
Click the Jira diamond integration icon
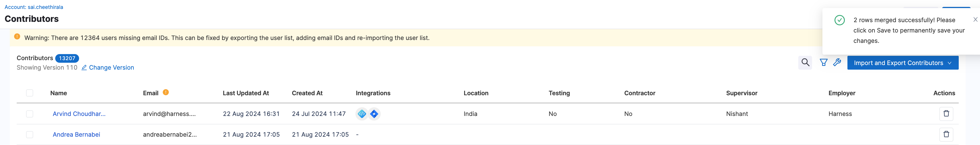pos(374,114)
